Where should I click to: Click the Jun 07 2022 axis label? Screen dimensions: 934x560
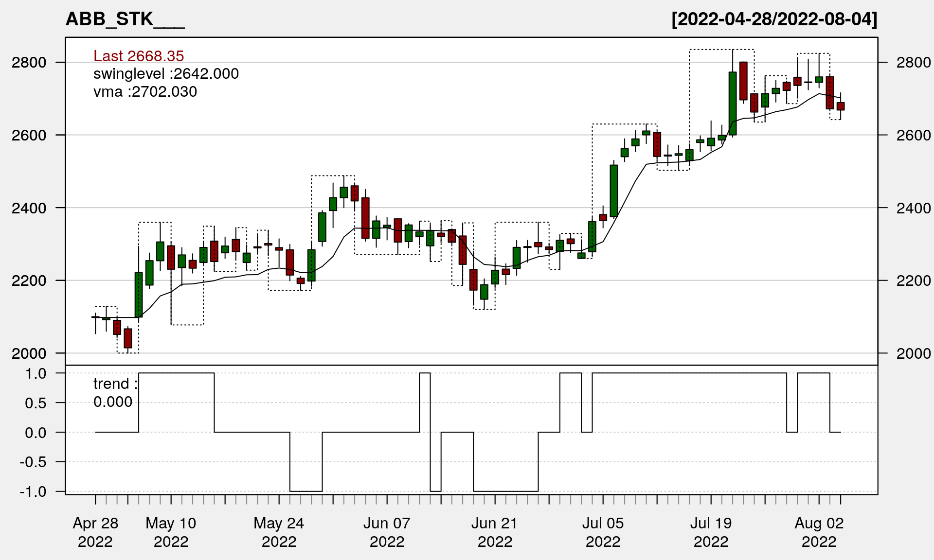(387, 532)
